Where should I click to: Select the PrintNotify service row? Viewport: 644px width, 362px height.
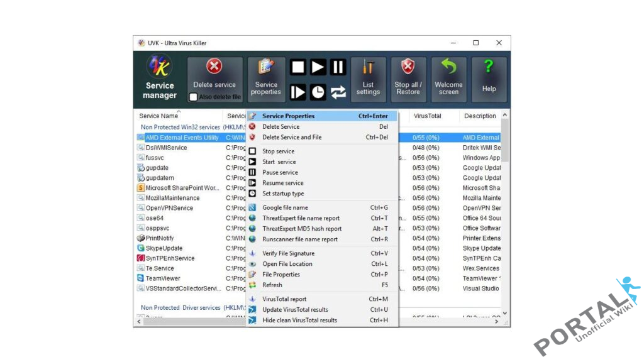(x=159, y=238)
